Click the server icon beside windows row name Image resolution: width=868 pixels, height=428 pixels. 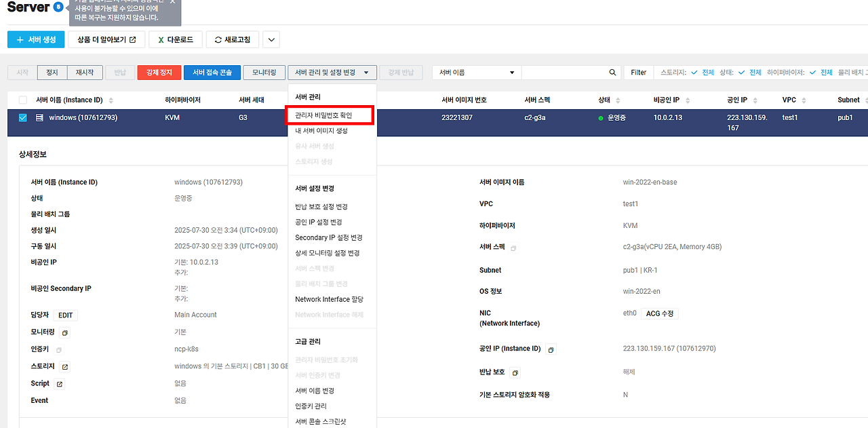39,117
